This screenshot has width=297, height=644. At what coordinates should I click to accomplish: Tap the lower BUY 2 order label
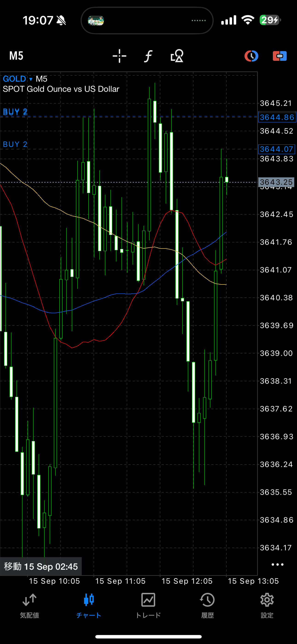(x=15, y=144)
